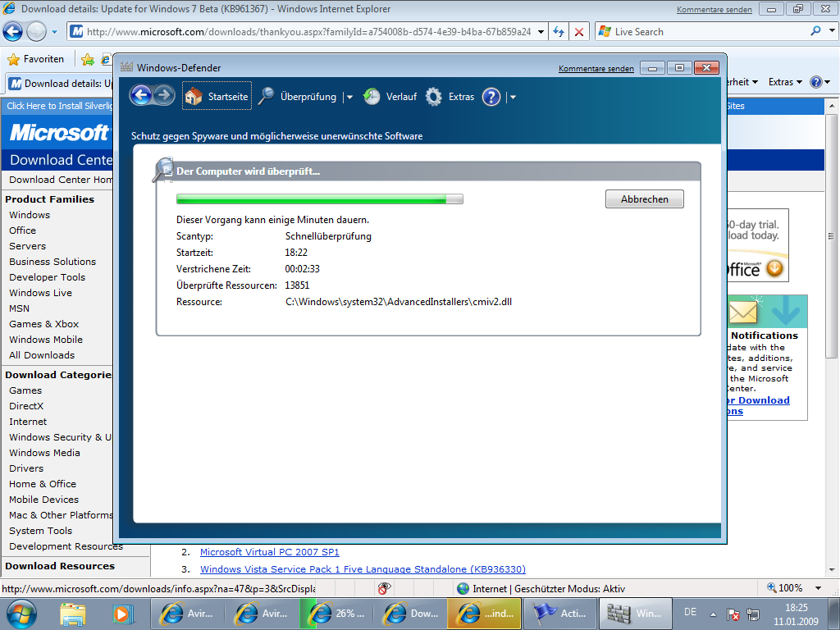The height and width of the screenshot is (630, 840).
Task: Open the IE Extras menu
Action: (x=785, y=82)
